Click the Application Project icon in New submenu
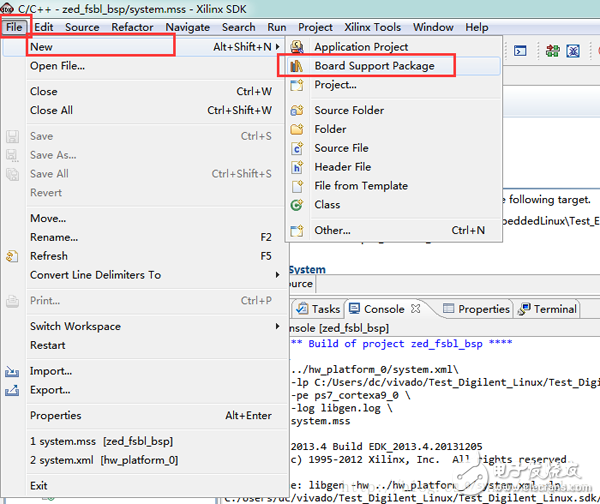This screenshot has width=600, height=504. click(x=296, y=47)
